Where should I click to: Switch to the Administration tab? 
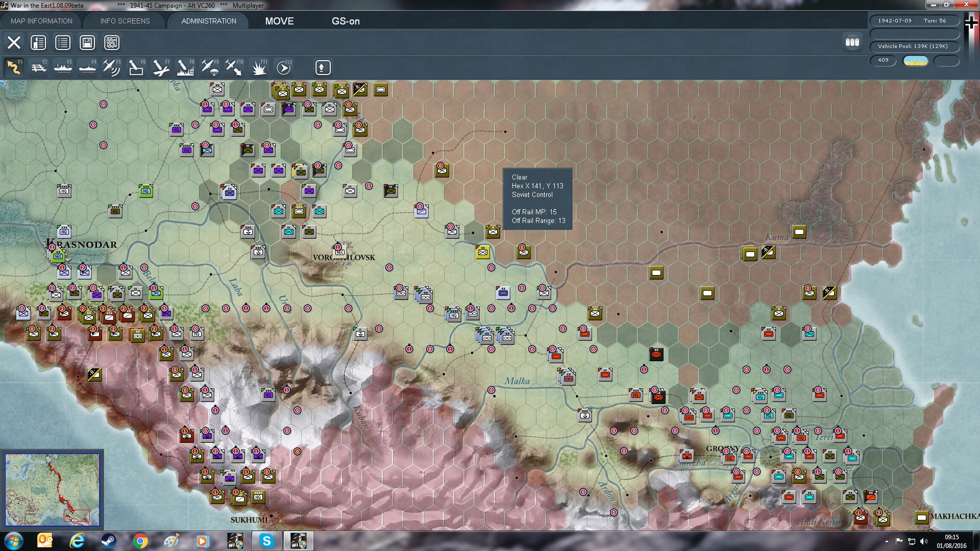(209, 21)
